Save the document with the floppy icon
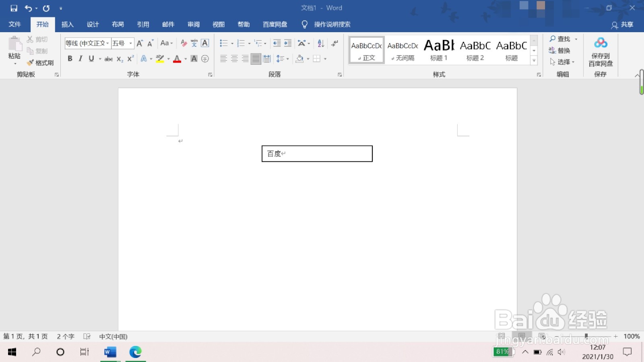 click(14, 8)
